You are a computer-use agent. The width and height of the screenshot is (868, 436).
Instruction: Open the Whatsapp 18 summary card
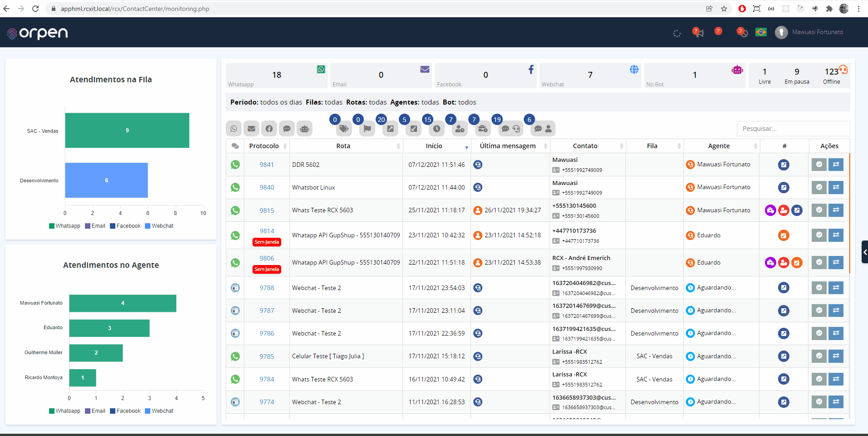pos(277,75)
